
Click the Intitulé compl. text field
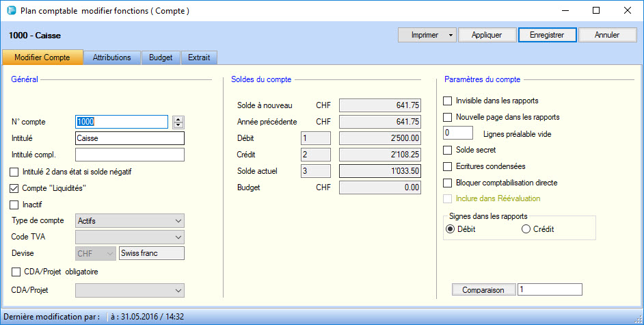coord(130,155)
